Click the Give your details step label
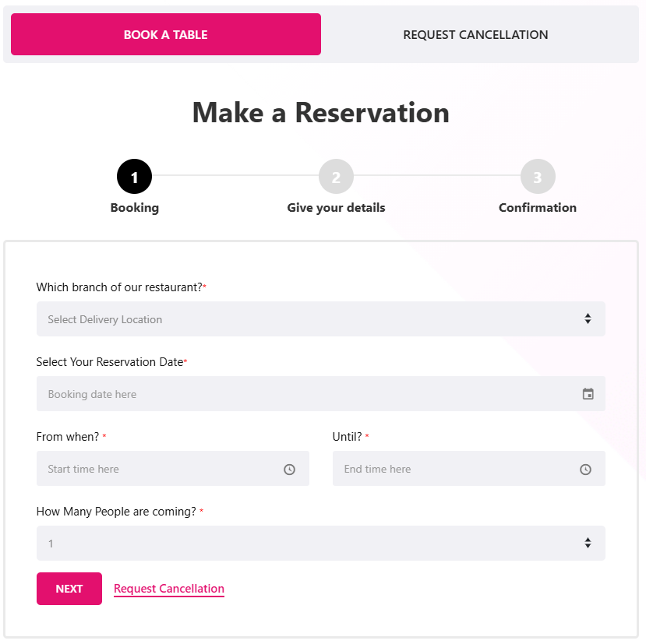646x644 pixels. click(x=336, y=208)
